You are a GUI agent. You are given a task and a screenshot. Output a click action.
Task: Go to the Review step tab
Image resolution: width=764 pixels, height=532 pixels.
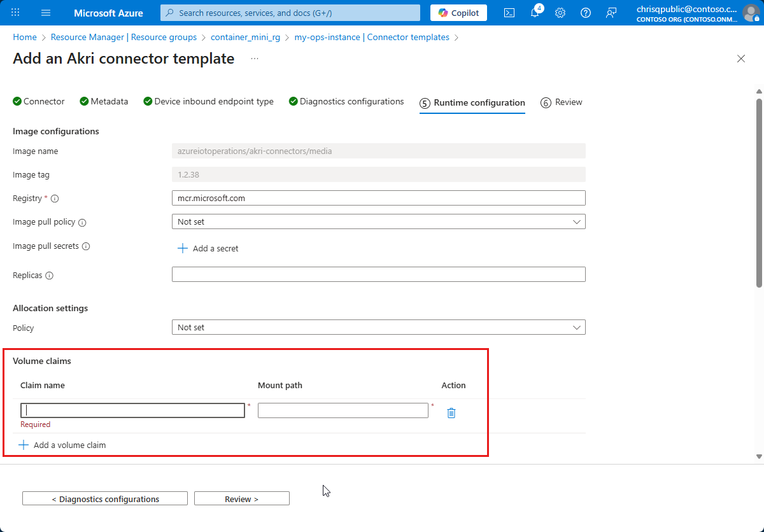click(x=562, y=102)
